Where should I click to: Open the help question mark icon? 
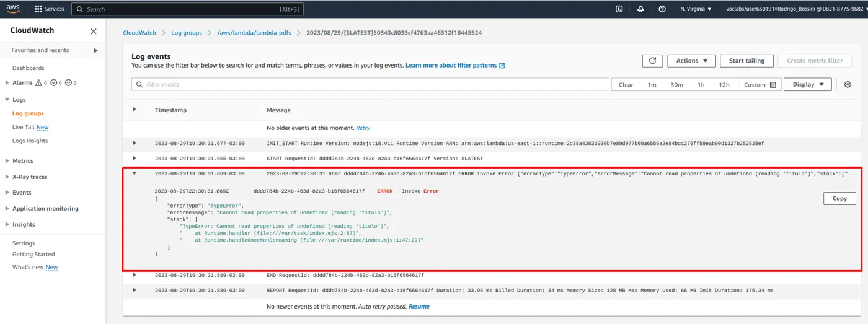(x=662, y=9)
